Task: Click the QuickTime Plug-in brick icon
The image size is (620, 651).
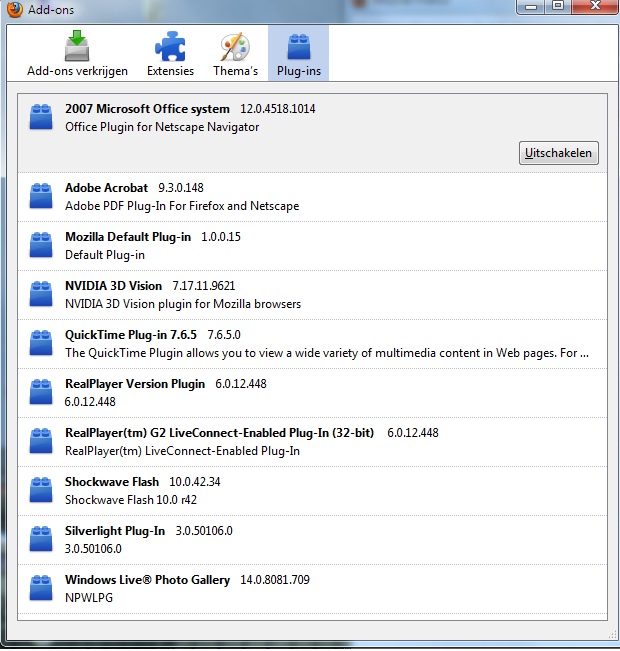Action: [41, 343]
